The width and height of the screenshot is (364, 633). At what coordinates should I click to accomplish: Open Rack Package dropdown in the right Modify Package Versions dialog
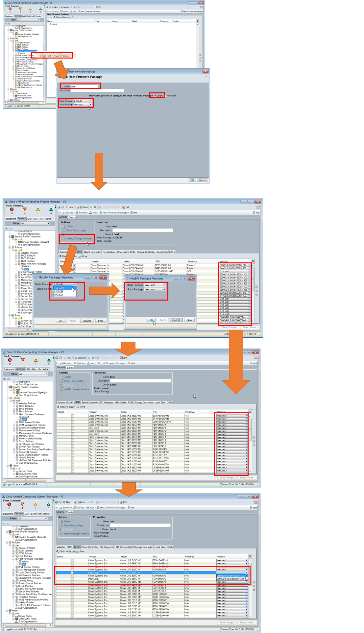155,289
